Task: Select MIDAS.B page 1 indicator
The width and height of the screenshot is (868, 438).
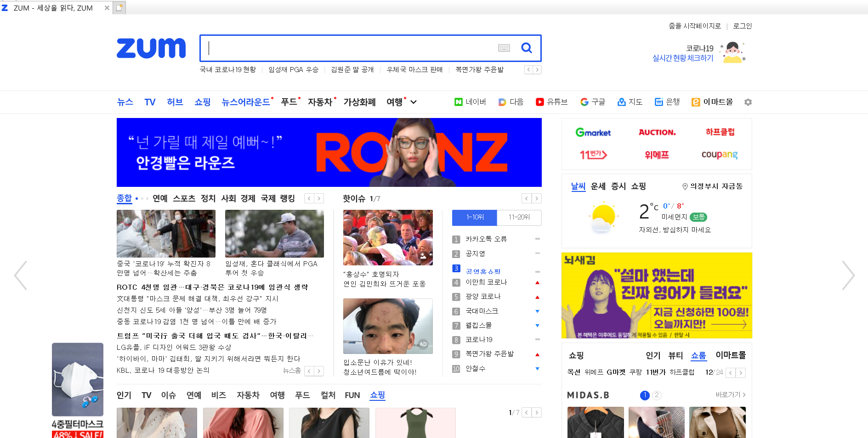Action: point(645,395)
